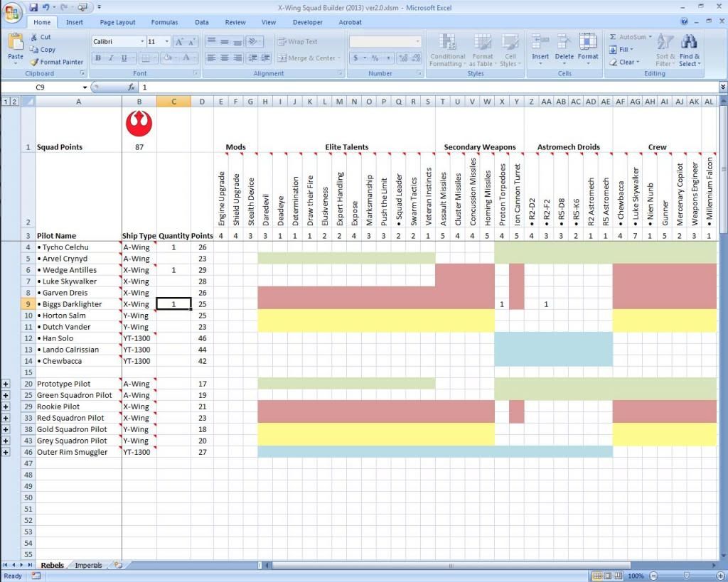
Task: Switch to the Imperials sheet tab
Action: [89, 566]
